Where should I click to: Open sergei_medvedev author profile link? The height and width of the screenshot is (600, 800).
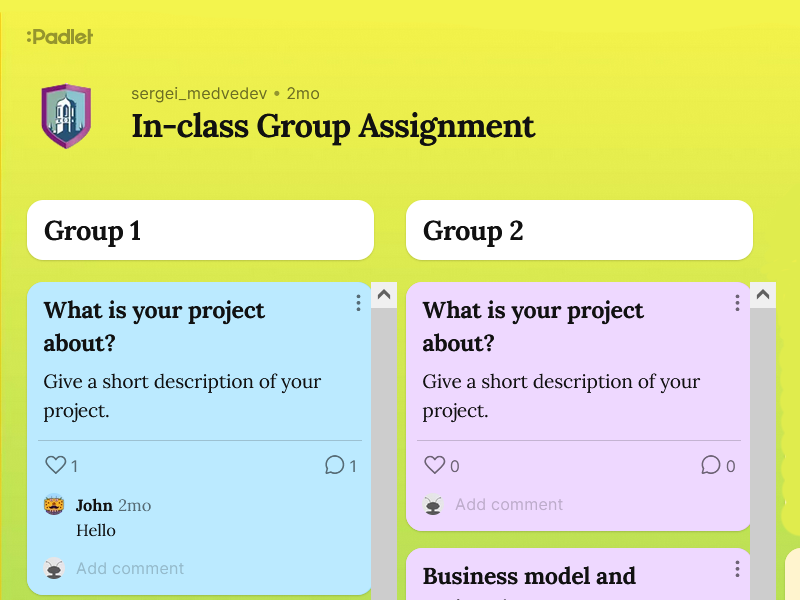[x=199, y=94]
